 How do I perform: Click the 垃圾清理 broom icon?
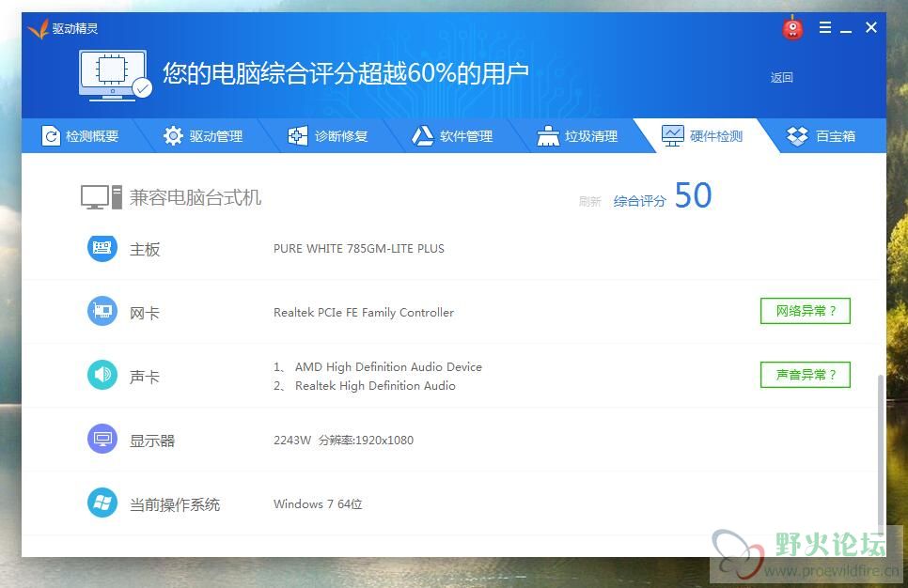(548, 136)
